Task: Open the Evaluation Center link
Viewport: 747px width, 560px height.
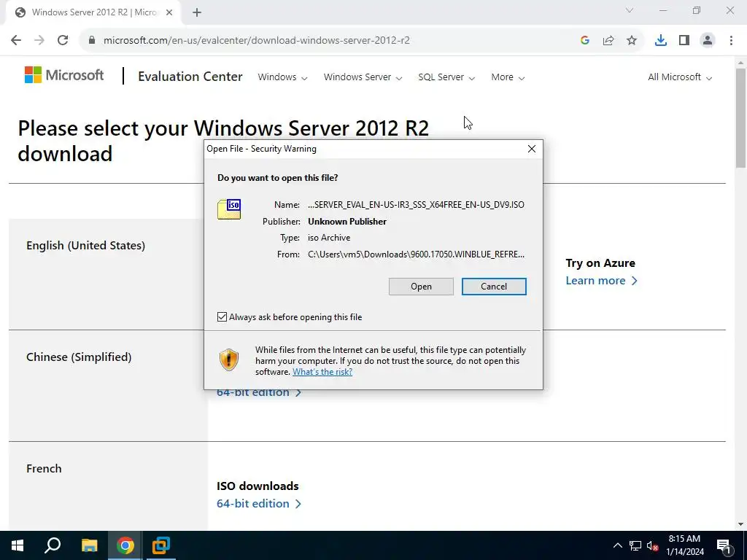Action: coord(190,77)
